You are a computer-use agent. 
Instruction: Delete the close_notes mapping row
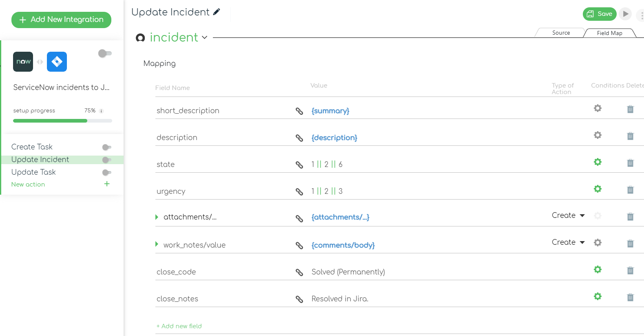(x=630, y=297)
